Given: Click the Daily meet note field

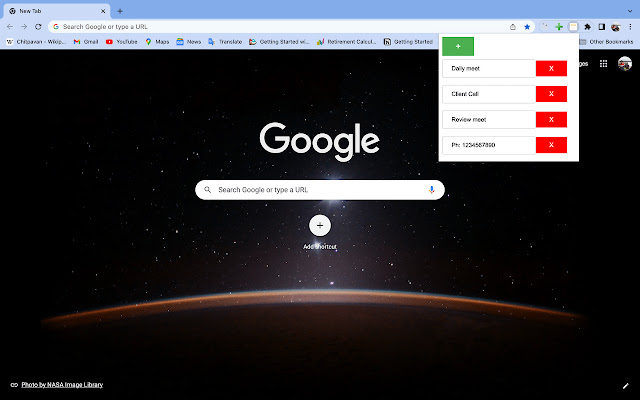Looking at the screenshot, I should click(489, 69).
